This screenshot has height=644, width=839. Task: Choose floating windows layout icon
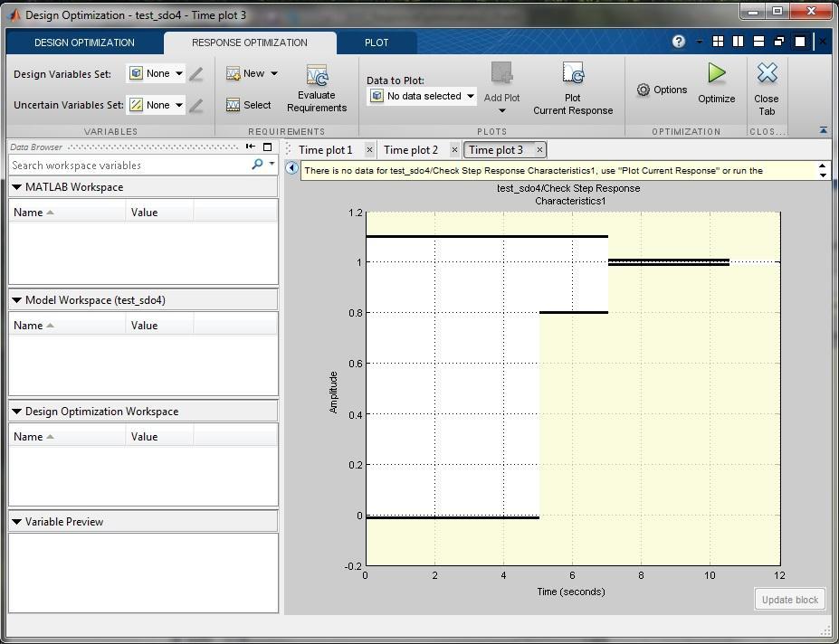point(779,42)
